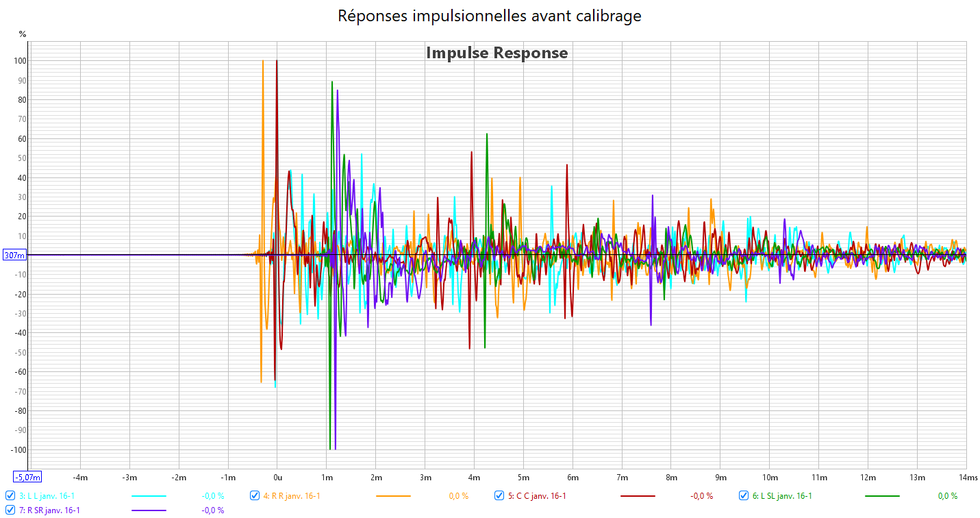The height and width of the screenshot is (518, 980).
Task: Click the 100 label on the vertical axis
Action: tap(20, 61)
